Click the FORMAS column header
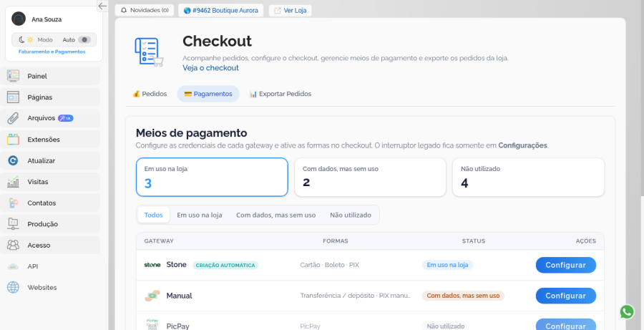 tap(335, 241)
